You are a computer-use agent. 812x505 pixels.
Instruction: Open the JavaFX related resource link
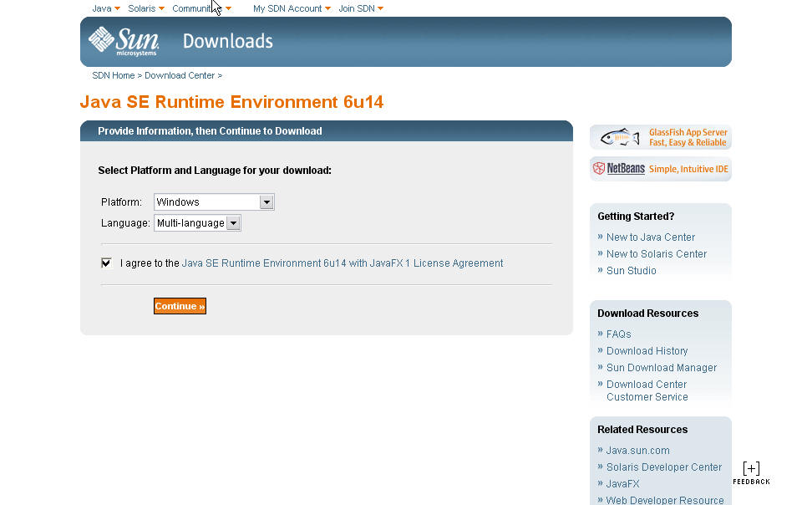[622, 483]
